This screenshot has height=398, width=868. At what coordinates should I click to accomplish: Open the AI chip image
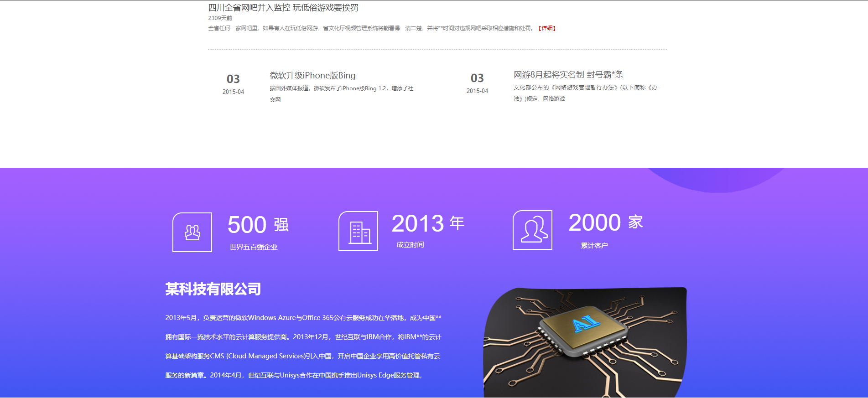click(x=585, y=342)
